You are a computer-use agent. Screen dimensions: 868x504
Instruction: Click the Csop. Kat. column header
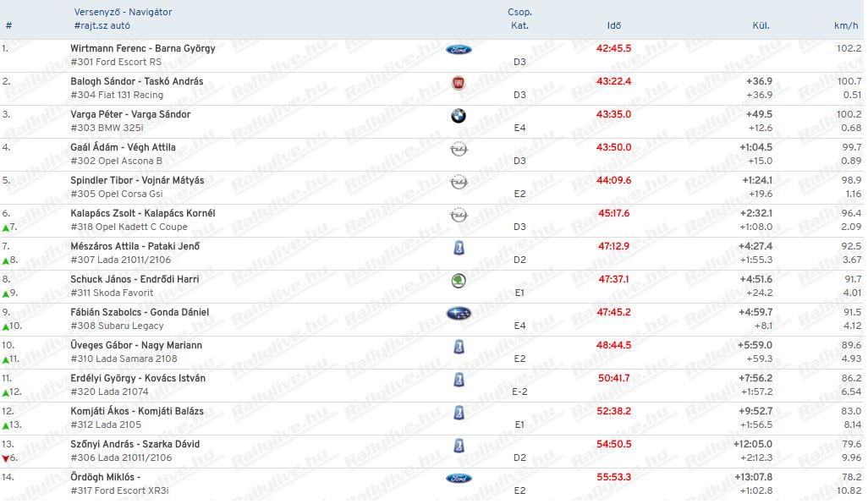click(x=519, y=19)
